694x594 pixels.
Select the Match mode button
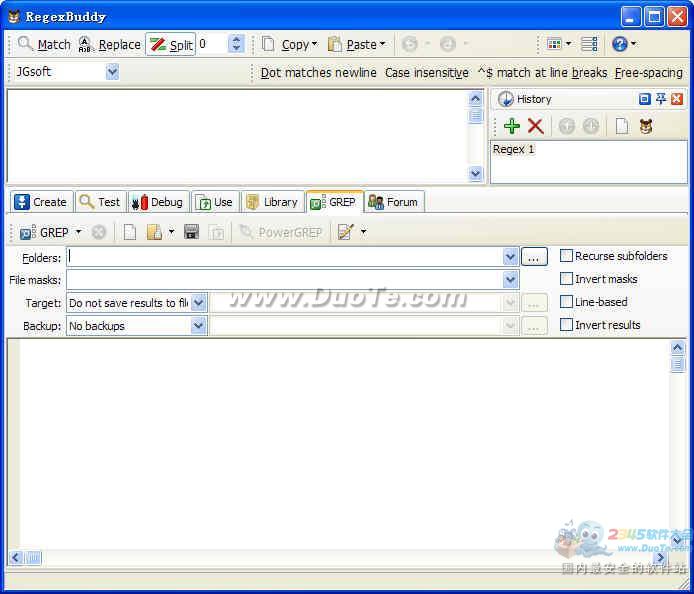point(43,44)
